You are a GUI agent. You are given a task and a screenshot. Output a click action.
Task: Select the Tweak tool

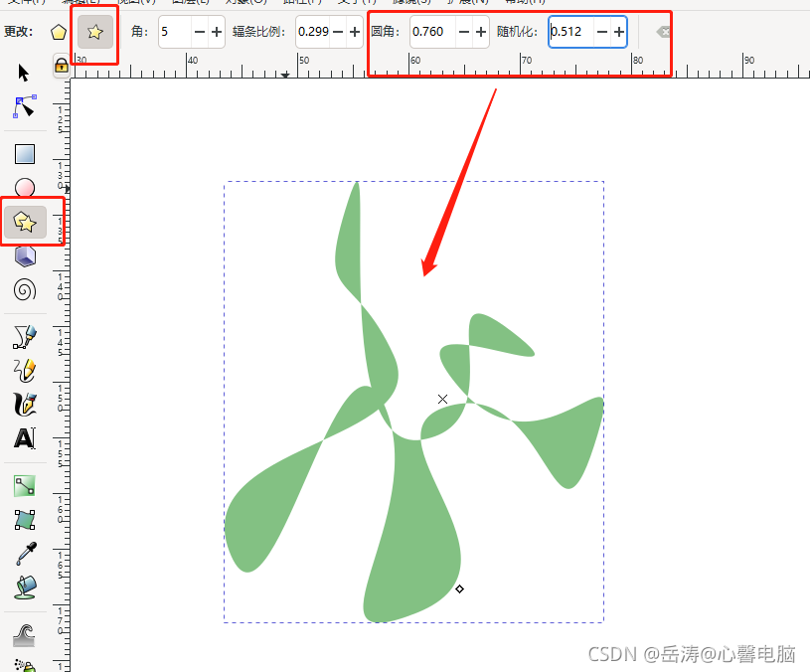24,635
